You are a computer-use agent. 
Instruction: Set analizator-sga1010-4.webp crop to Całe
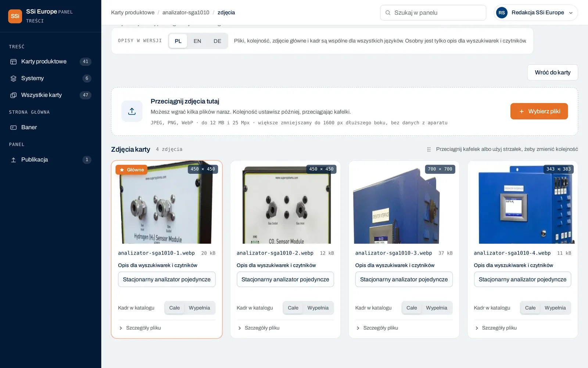tap(530, 308)
